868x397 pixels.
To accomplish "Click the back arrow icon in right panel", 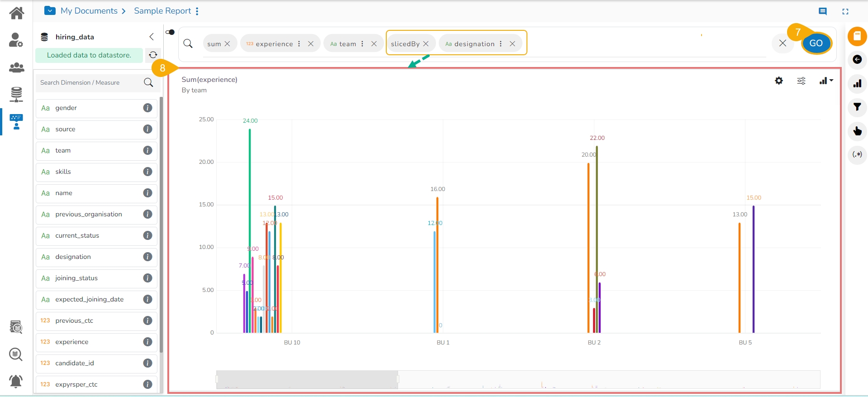I will pyautogui.click(x=857, y=59).
